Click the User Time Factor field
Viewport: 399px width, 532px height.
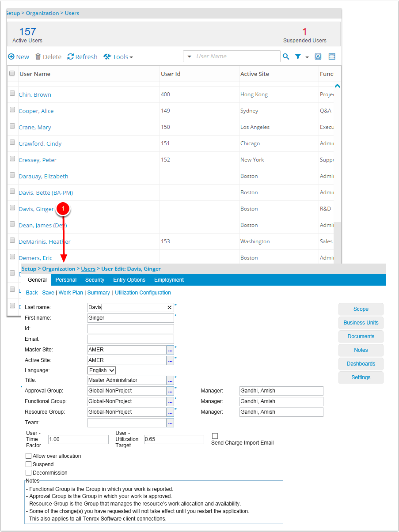click(x=78, y=439)
